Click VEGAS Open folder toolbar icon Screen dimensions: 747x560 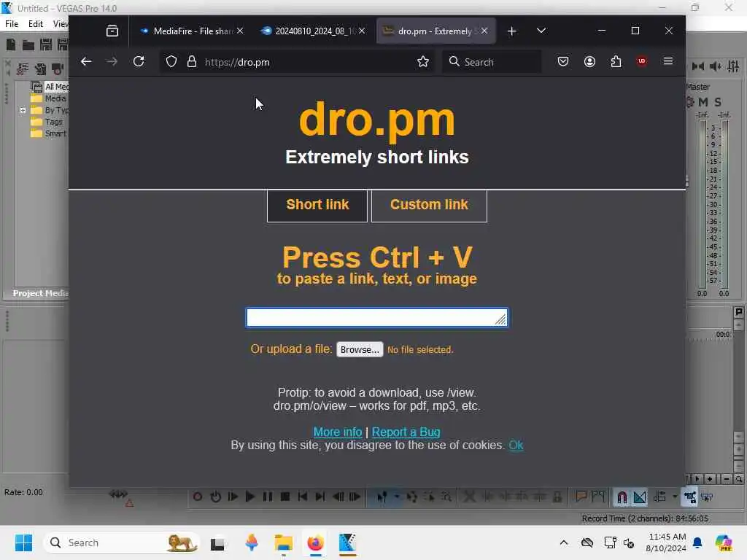(28, 44)
